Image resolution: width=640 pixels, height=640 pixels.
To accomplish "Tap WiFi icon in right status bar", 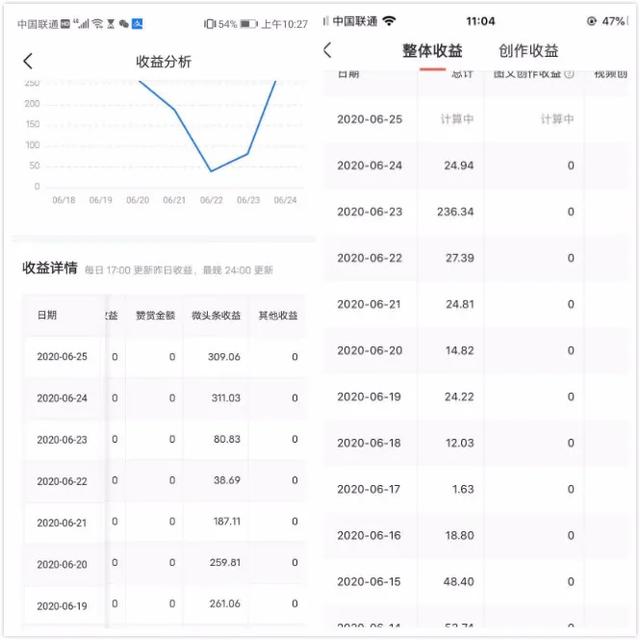I will pyautogui.click(x=389, y=21).
